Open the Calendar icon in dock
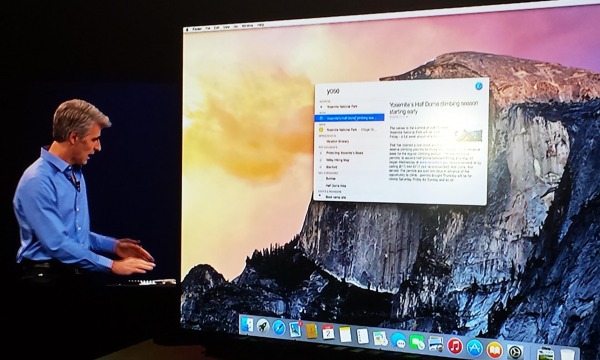Screen dimensions: 600x360 pyautogui.click(x=328, y=332)
